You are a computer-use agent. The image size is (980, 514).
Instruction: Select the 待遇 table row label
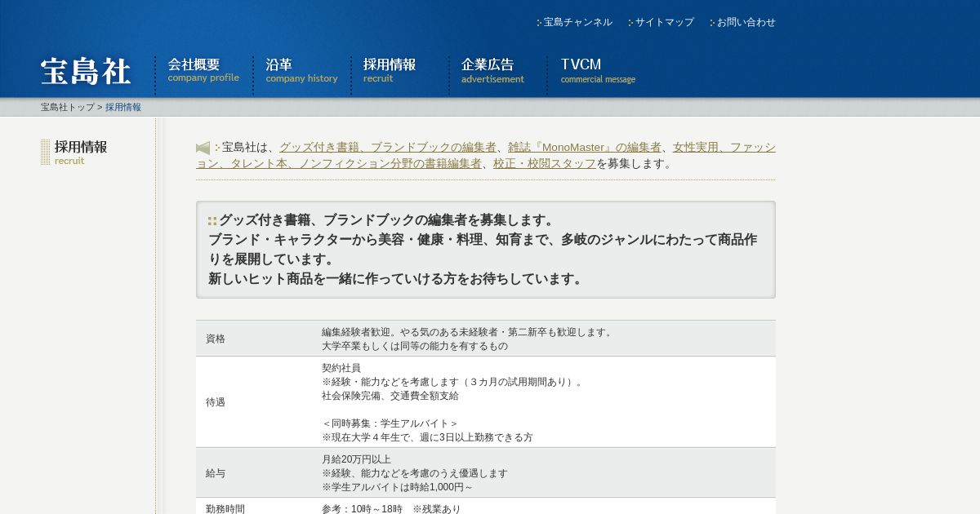point(216,402)
